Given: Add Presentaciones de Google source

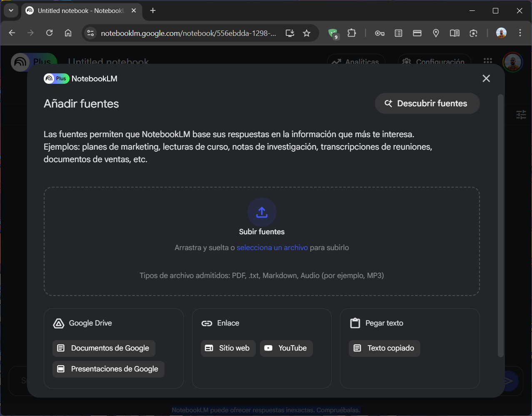Looking at the screenshot, I should (x=108, y=369).
